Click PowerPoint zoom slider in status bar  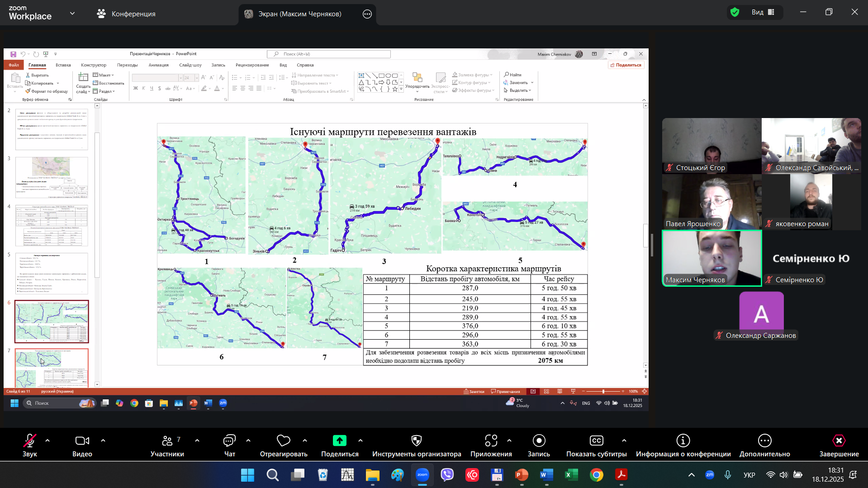pyautogui.click(x=603, y=391)
